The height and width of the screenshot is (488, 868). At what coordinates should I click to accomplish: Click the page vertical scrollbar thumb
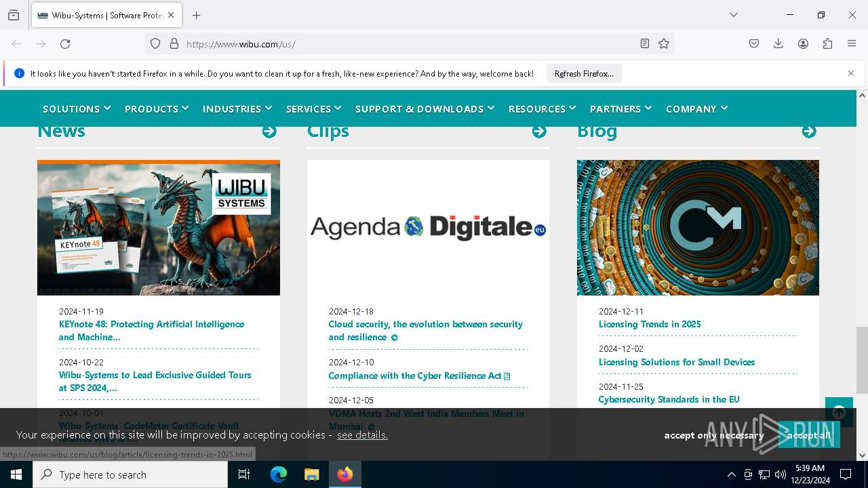tap(862, 360)
